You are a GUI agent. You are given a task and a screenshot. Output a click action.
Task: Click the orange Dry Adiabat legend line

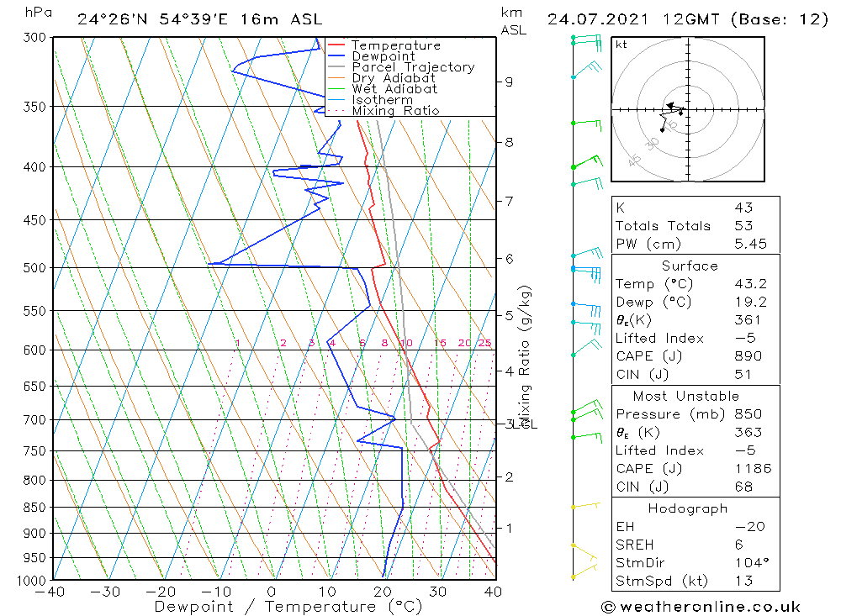(x=336, y=78)
